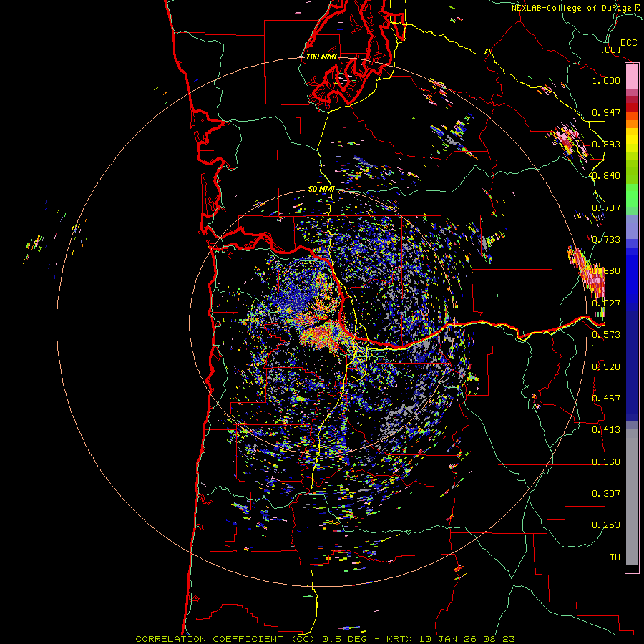Click the 0.947 legend value

pyautogui.click(x=606, y=112)
